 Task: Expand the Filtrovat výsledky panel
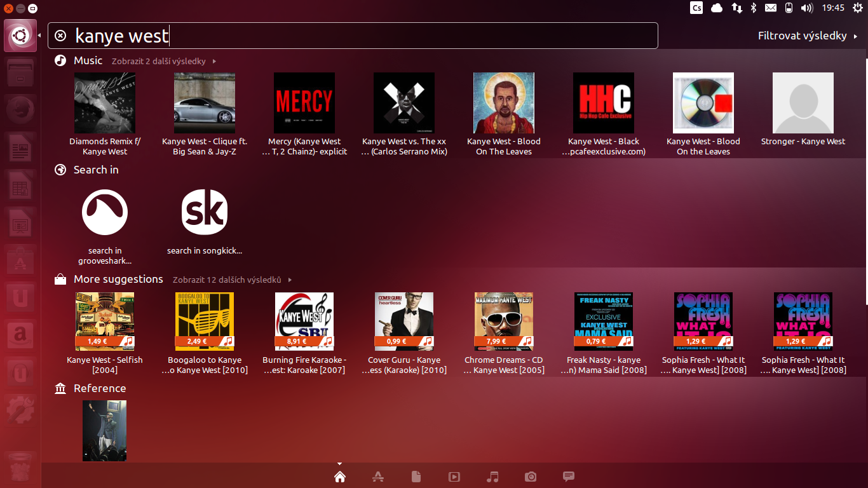pyautogui.click(x=803, y=36)
